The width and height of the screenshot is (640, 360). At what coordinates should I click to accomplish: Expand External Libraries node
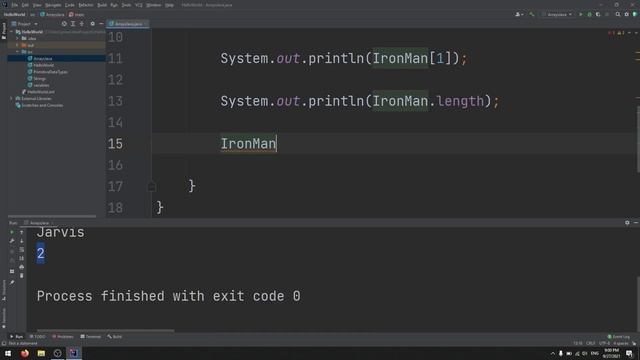click(x=12, y=98)
